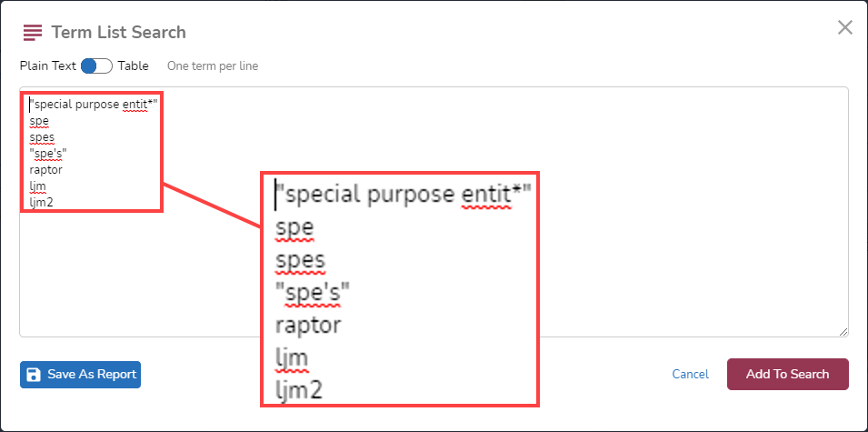Click the floppy disk icon on Save As Report

point(34,375)
